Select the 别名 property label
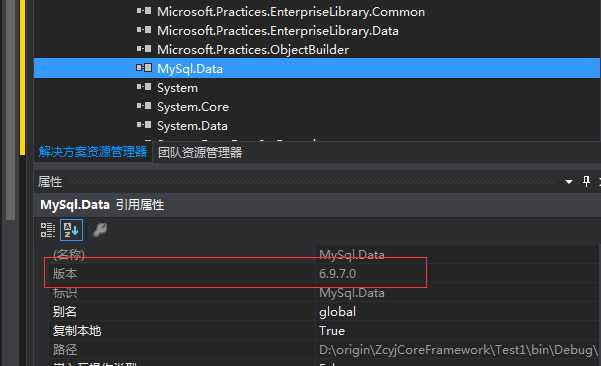This screenshot has height=366, width=601. (64, 312)
